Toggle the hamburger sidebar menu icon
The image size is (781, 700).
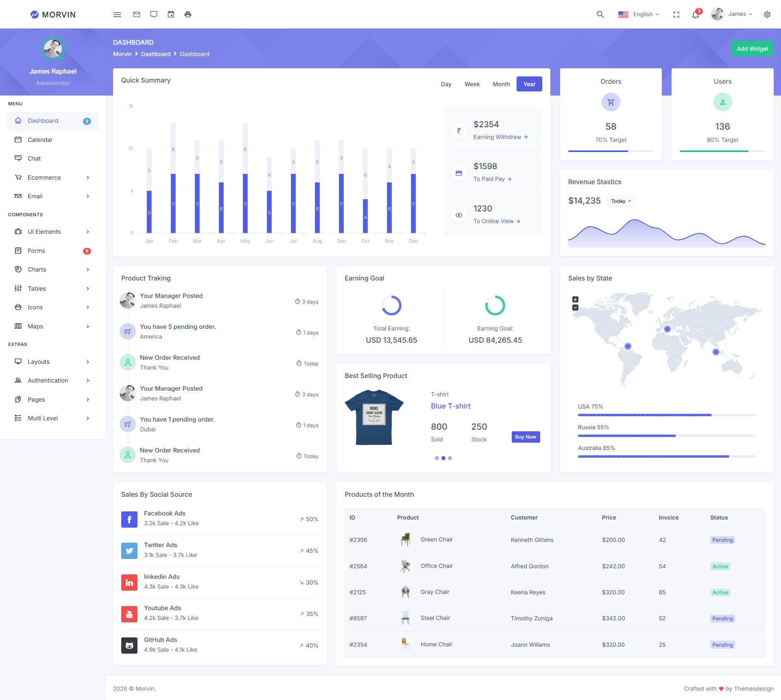coord(117,15)
